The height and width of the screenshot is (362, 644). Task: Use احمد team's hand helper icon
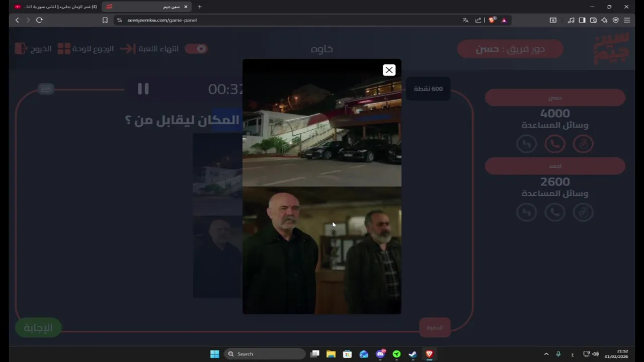pos(583,212)
